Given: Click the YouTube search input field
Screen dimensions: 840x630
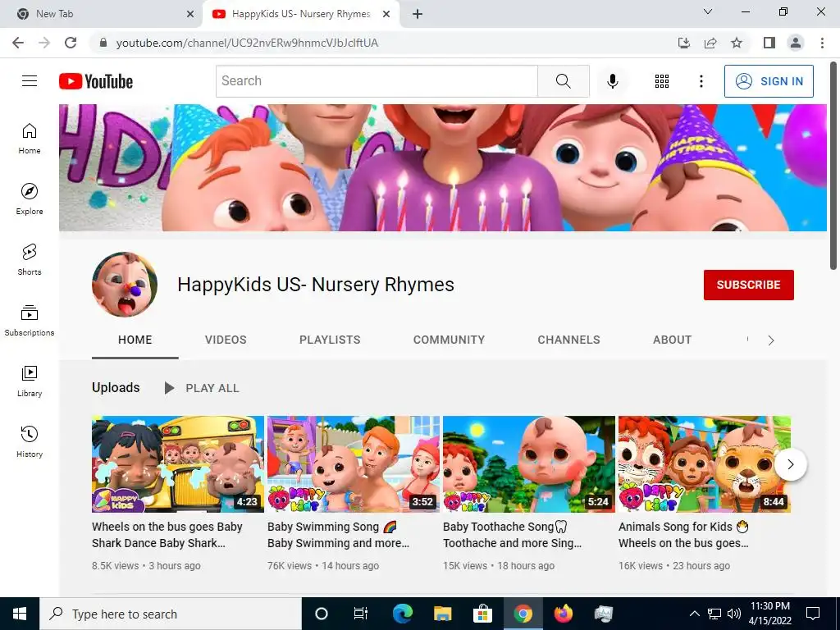Looking at the screenshot, I should tap(377, 81).
